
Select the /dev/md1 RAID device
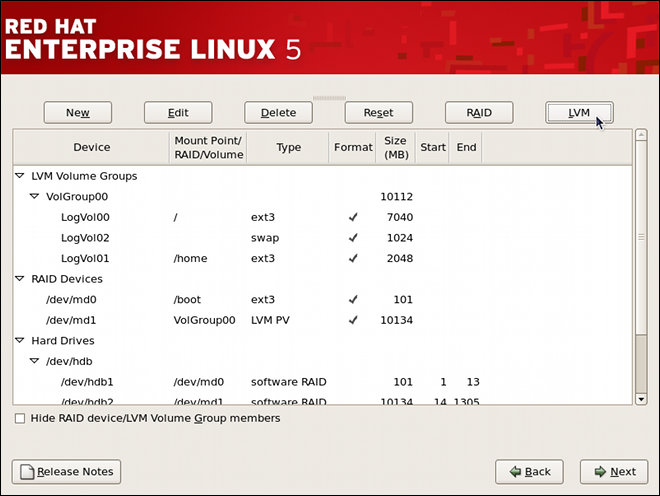(323, 320)
